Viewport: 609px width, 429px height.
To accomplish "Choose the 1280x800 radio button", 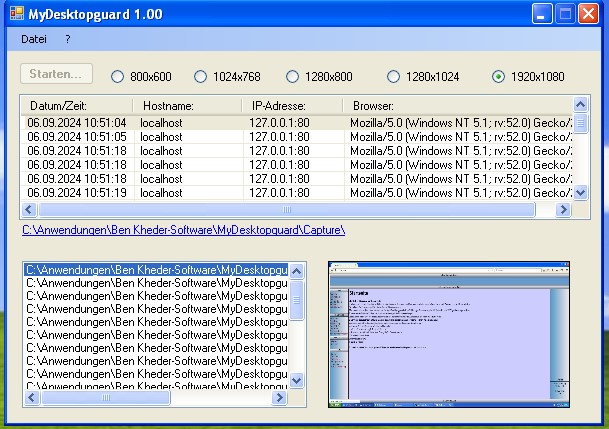I will point(319,77).
